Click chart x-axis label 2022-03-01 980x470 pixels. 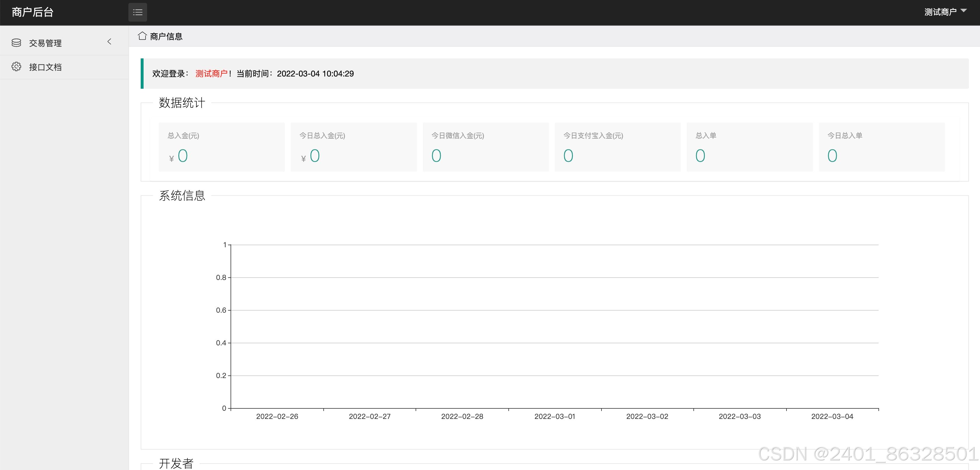[x=555, y=416]
